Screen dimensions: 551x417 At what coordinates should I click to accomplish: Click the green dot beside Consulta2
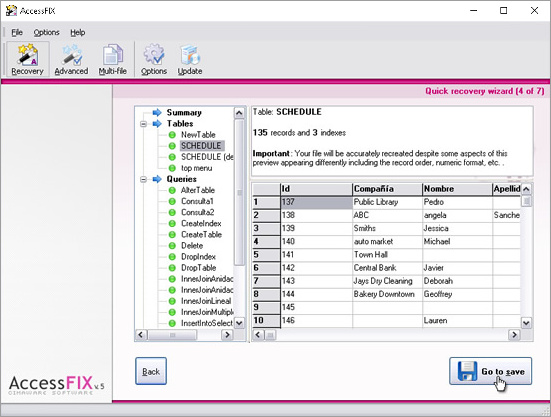[x=172, y=212]
